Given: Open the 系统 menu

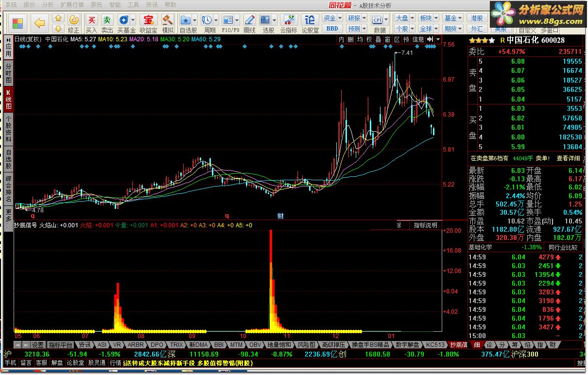Looking at the screenshot, I should tap(11, 4).
